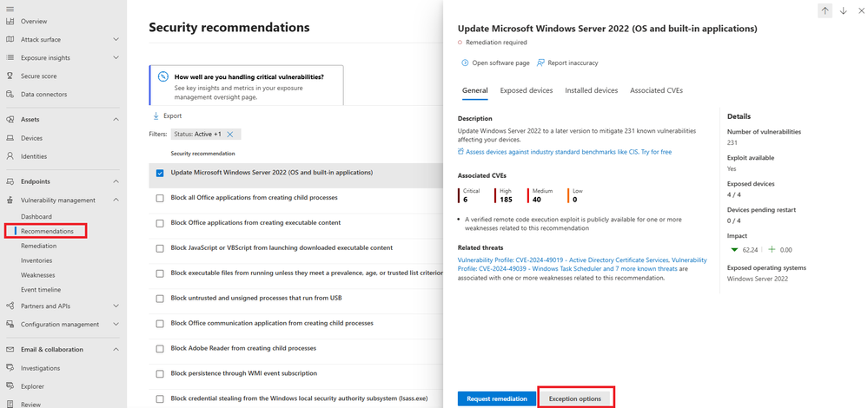This screenshot has width=868, height=408.
Task: Select the General tab
Action: click(475, 90)
